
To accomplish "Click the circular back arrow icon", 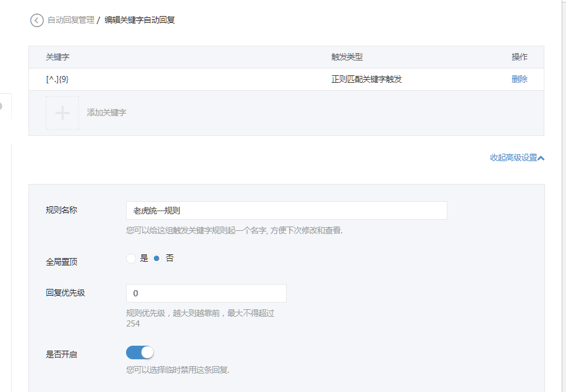I will tap(37, 20).
